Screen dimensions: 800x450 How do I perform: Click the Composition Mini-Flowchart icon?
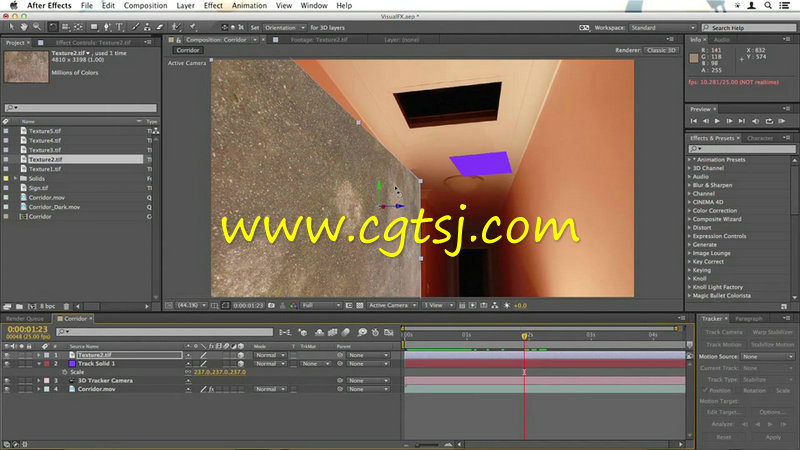point(285,332)
